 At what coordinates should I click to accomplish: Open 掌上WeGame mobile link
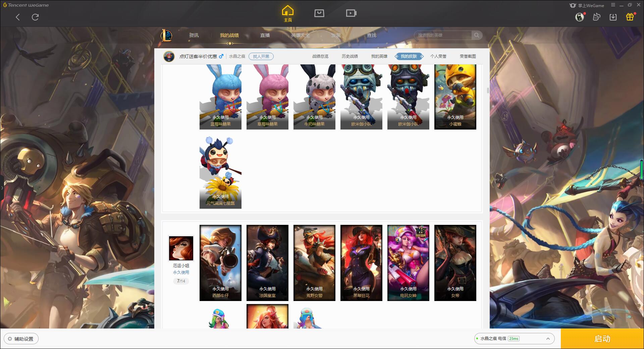tap(587, 5)
